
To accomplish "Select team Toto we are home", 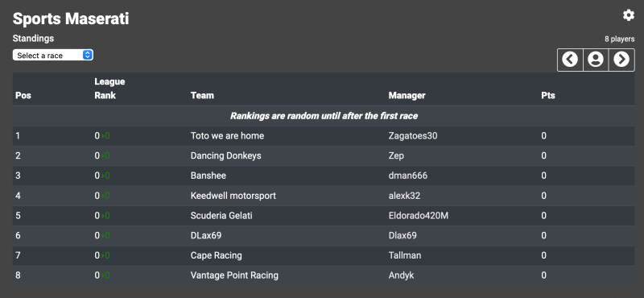I will [x=227, y=135].
